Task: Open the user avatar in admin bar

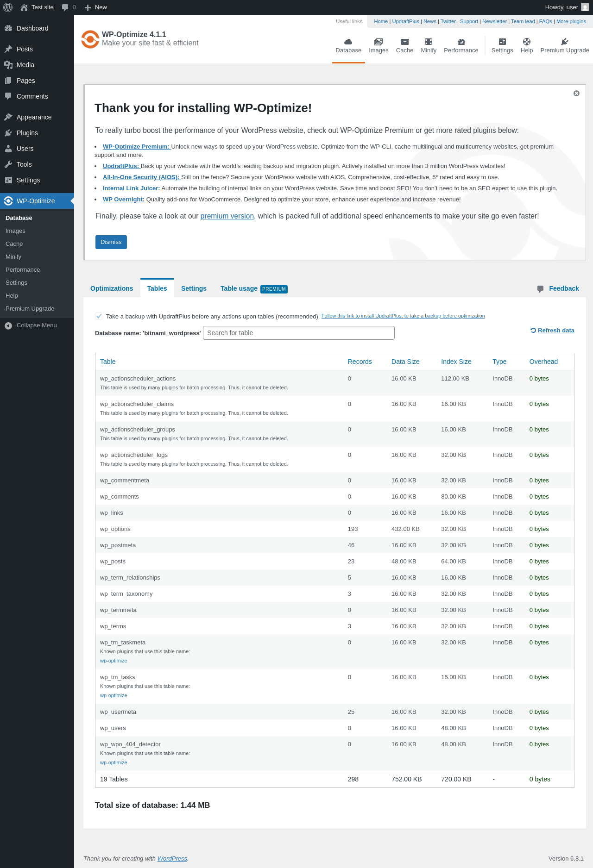Action: (585, 7)
